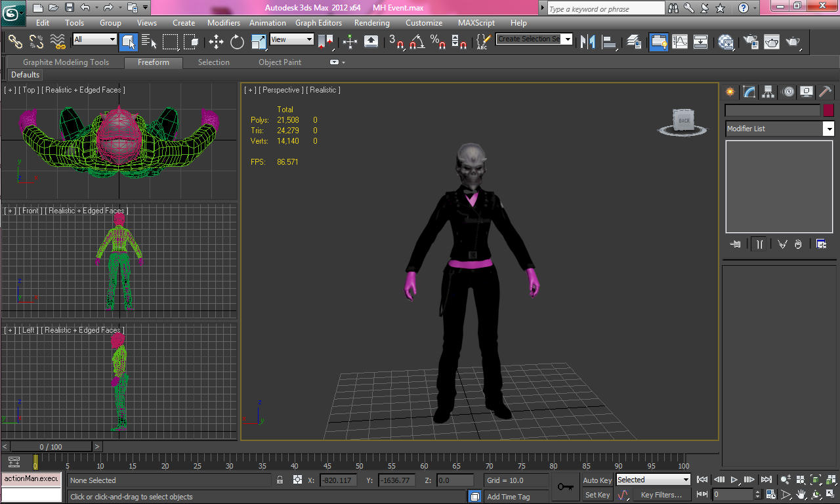Image resolution: width=840 pixels, height=504 pixels.
Task: Click the Select and Manipulate icon
Action: coord(350,42)
